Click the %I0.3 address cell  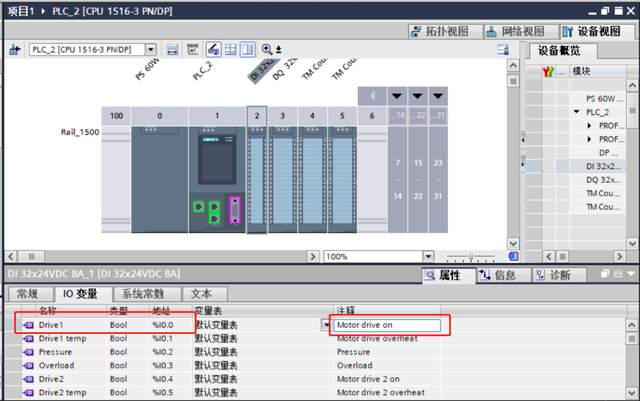coord(171,365)
